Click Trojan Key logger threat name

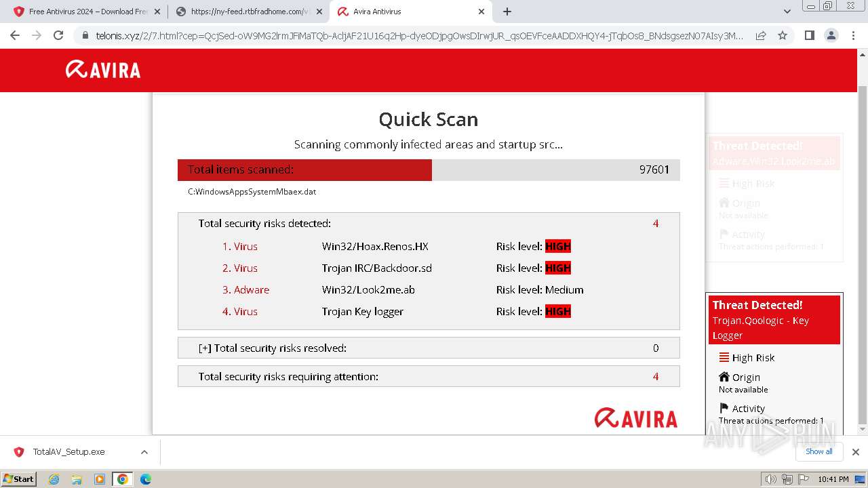(x=363, y=311)
